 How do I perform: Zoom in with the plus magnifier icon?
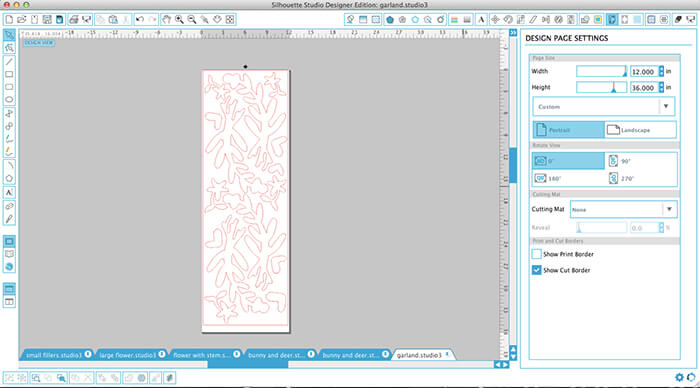179,20
